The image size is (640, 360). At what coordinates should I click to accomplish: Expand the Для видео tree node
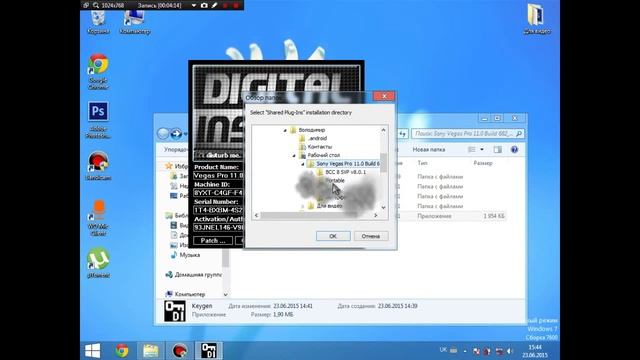(302, 206)
